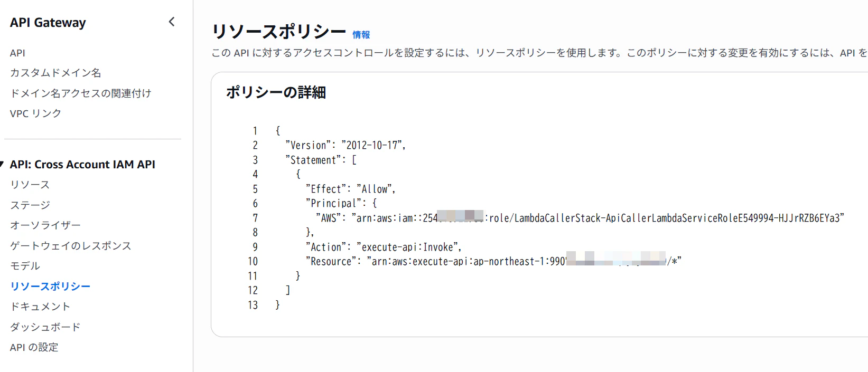Open モデル section
This screenshot has height=372, width=868.
25,266
